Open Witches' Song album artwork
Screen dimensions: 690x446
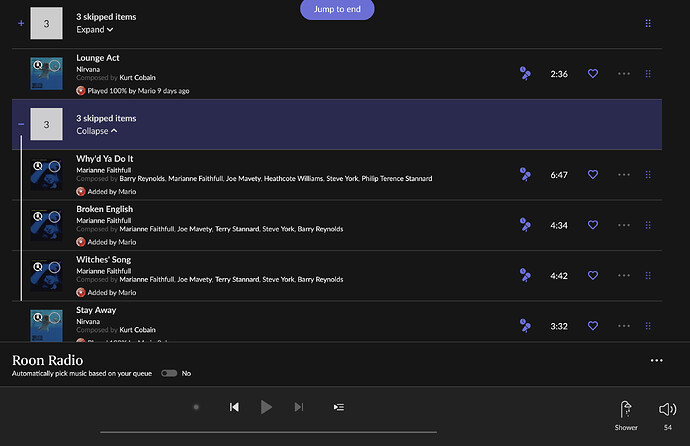tap(46, 276)
